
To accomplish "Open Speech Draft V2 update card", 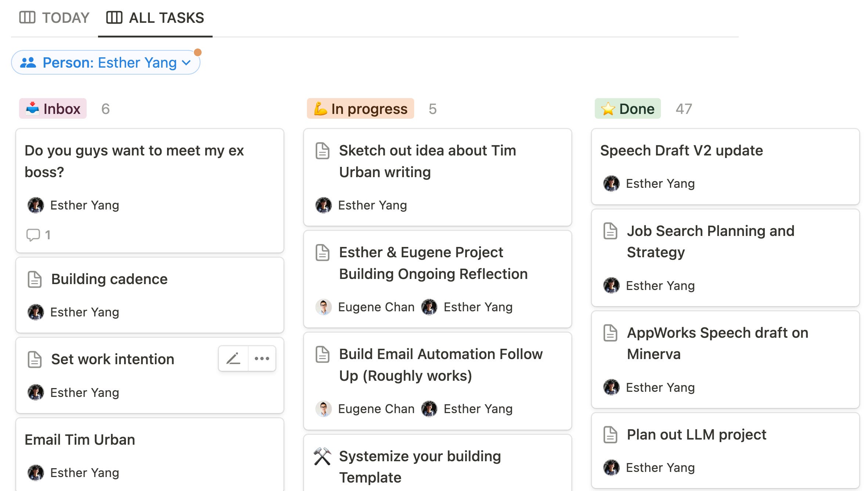I will (x=681, y=151).
